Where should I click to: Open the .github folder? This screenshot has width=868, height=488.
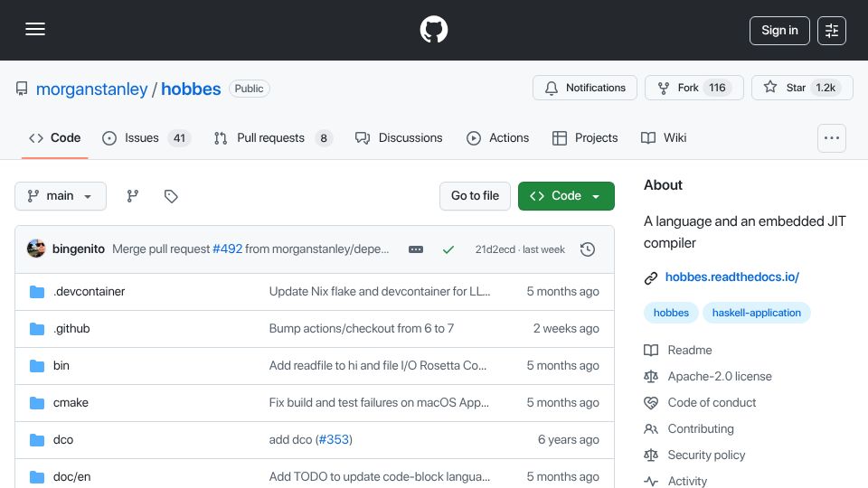tap(71, 329)
